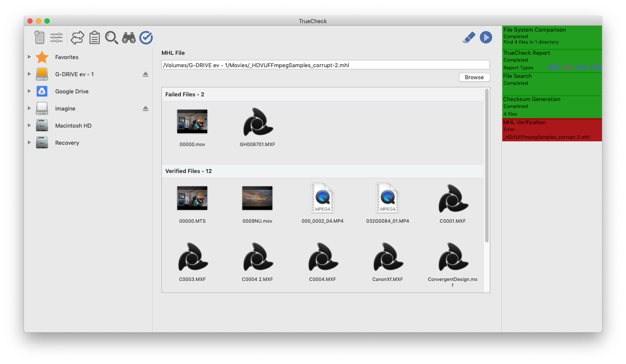Image resolution: width=626 pixels, height=364 pixels.
Task: Click the eraser clear icon
Action: tap(469, 38)
